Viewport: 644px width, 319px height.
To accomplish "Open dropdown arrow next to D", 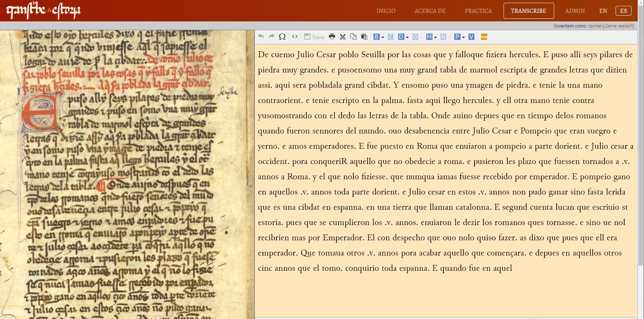I will coord(407,37).
